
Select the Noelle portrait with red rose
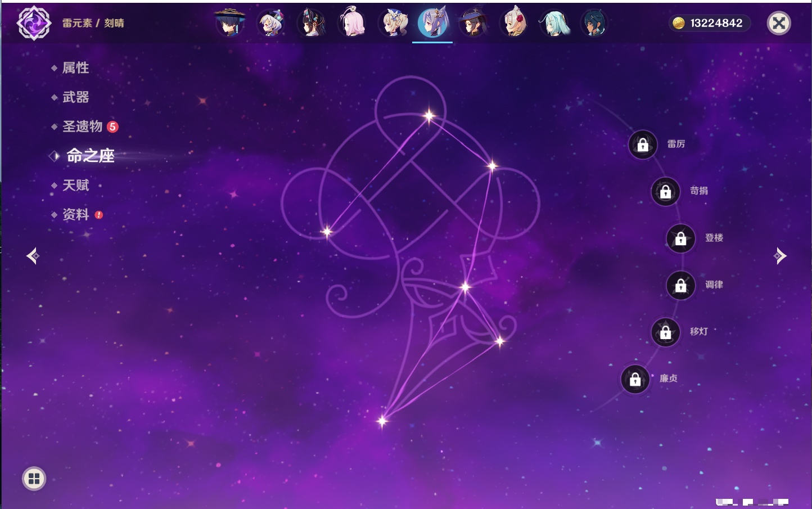click(514, 23)
